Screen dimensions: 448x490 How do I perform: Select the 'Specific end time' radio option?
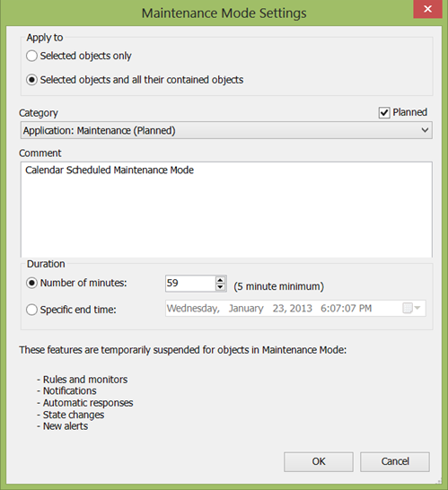point(31,310)
